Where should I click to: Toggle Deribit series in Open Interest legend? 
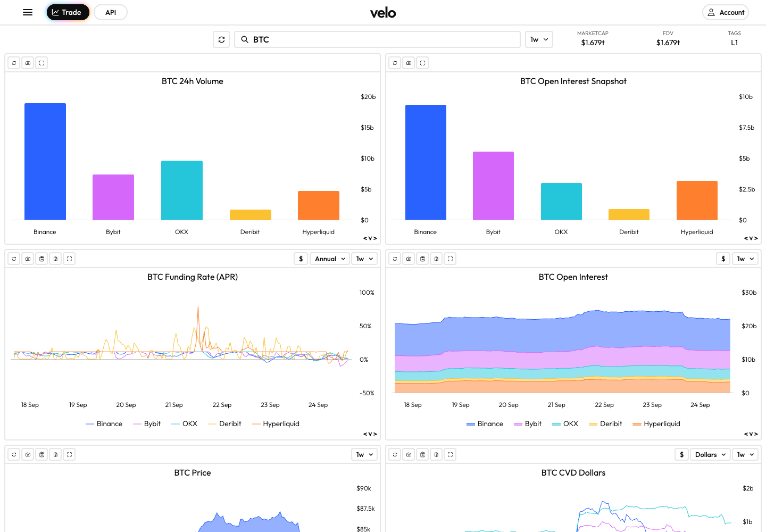(x=605, y=423)
